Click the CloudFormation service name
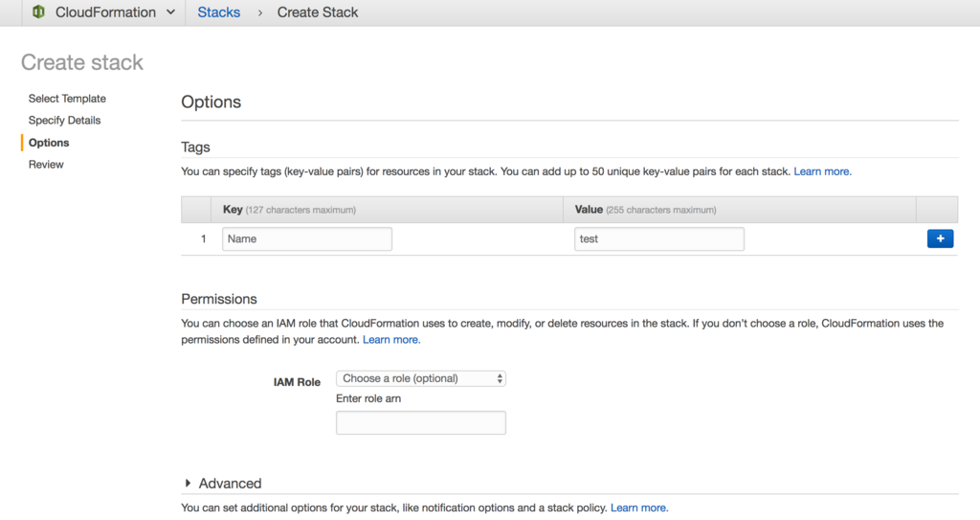 click(x=105, y=12)
